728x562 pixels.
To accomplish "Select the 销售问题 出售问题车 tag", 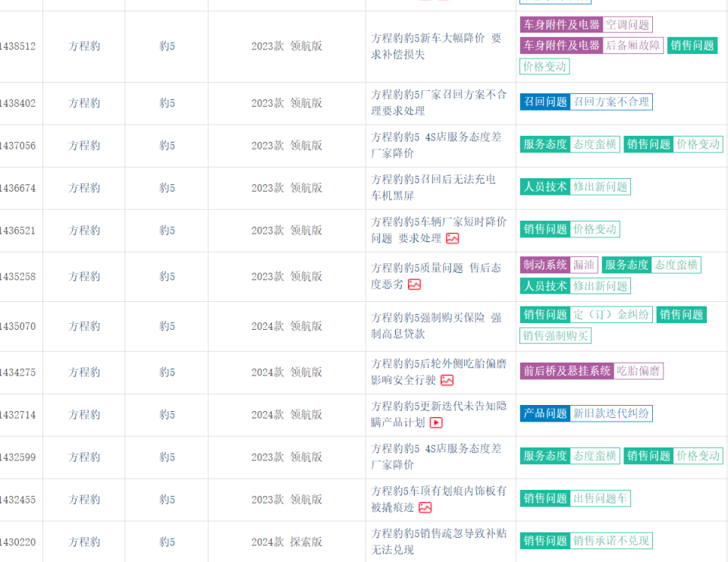I will 576,498.
